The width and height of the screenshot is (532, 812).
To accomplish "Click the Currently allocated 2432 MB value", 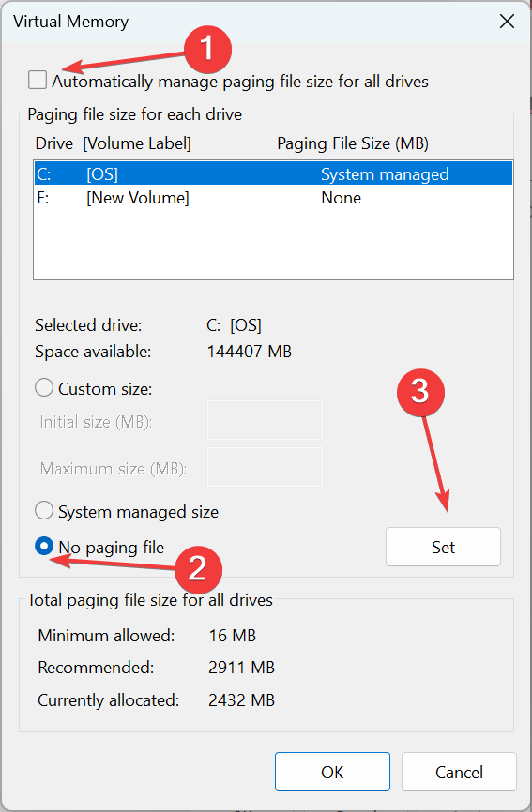I will 241,700.
